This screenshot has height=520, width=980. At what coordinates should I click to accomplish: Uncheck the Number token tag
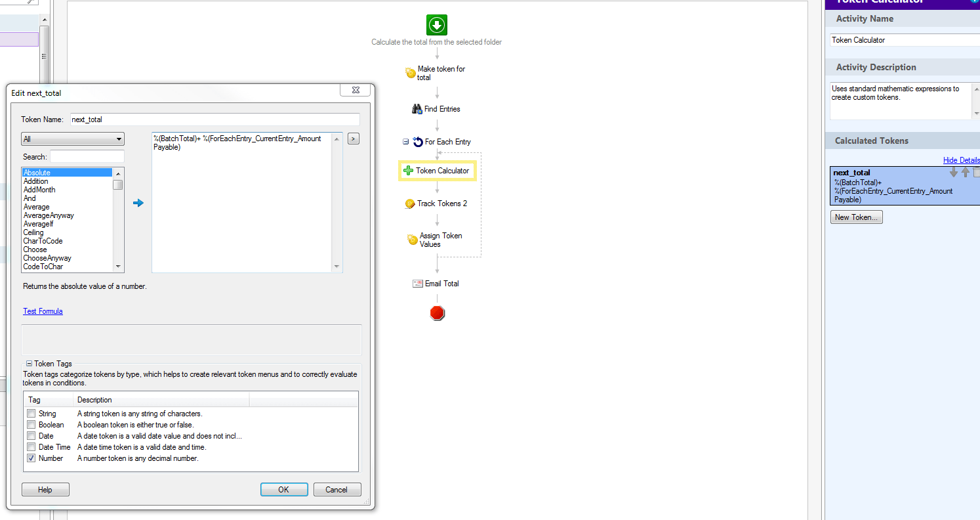(x=31, y=458)
